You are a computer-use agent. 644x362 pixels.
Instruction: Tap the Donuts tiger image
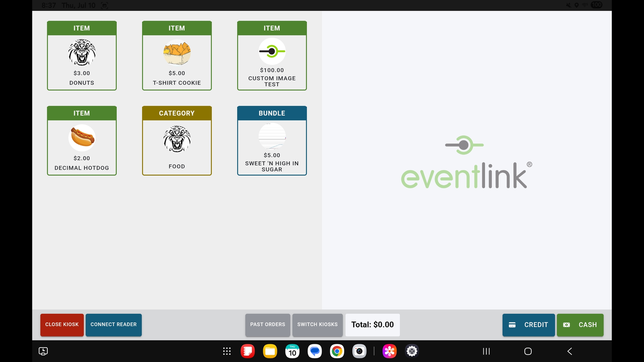(x=82, y=52)
